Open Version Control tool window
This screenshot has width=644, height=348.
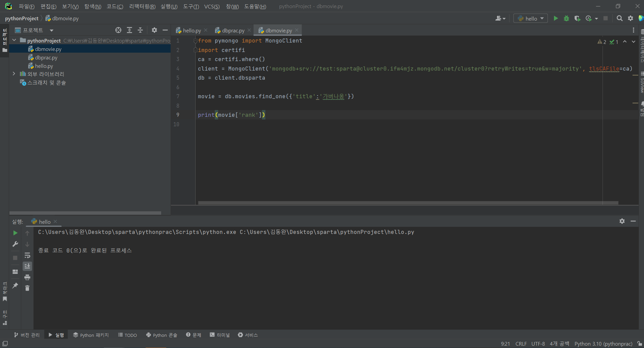pyautogui.click(x=27, y=335)
